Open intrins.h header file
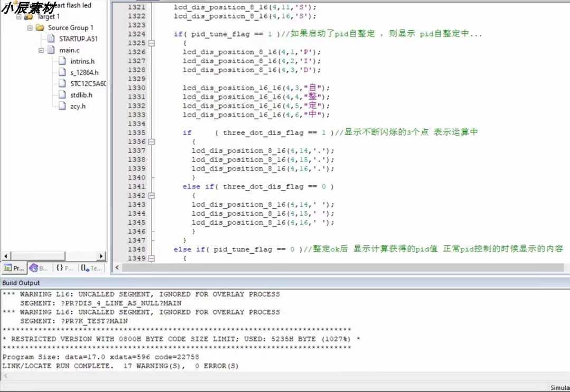Screen dimensions: 570x392 click(82, 61)
